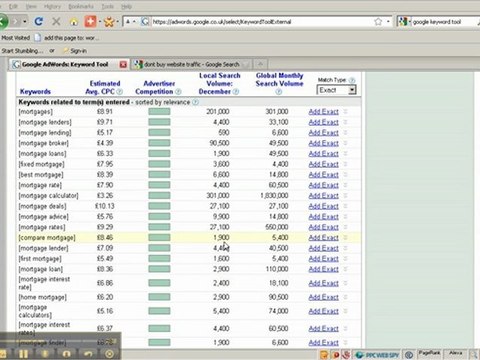Click Add Exact for [compare mortgage]
Image resolution: width=480 pixels, height=360 pixels.
pos(323,238)
